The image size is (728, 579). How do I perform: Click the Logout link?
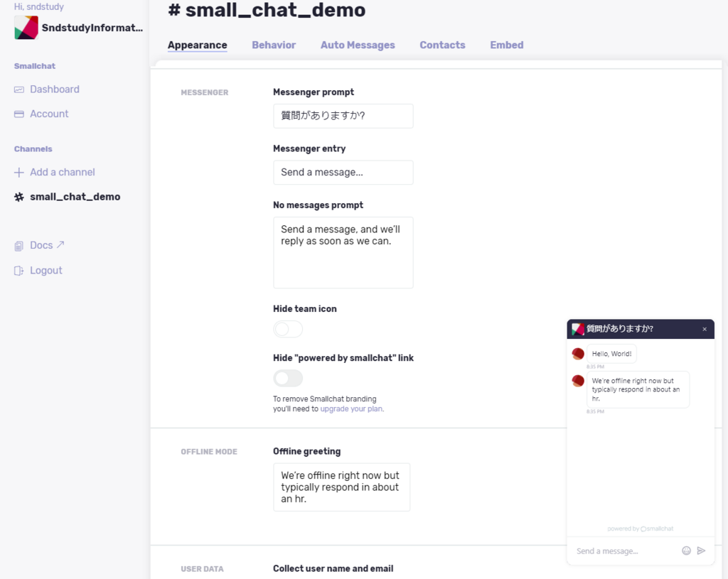46,271
